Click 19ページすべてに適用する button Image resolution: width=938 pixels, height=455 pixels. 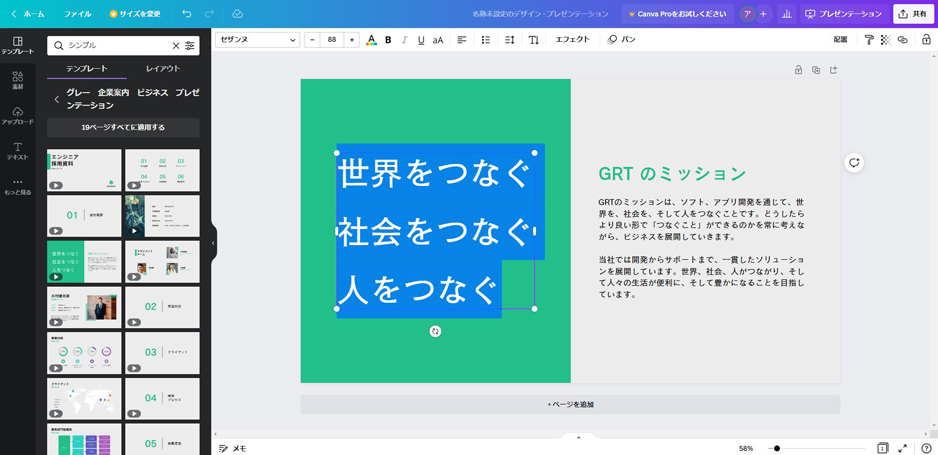coord(123,127)
